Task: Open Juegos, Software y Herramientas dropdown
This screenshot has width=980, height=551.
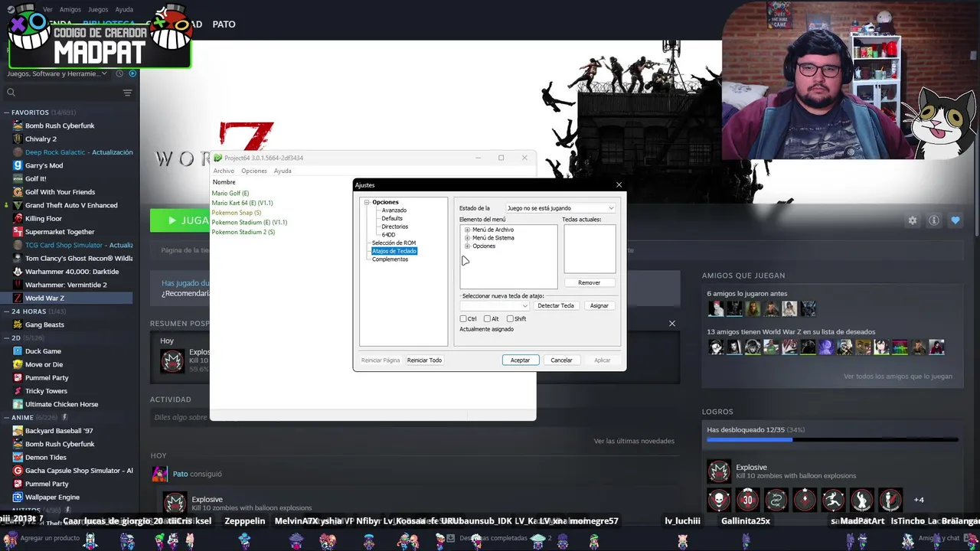Action: coord(58,73)
